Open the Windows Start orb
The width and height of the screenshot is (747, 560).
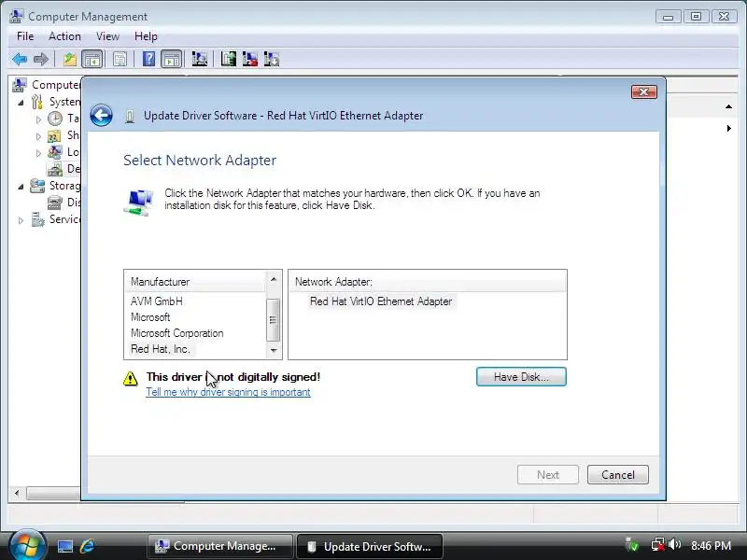(27, 545)
